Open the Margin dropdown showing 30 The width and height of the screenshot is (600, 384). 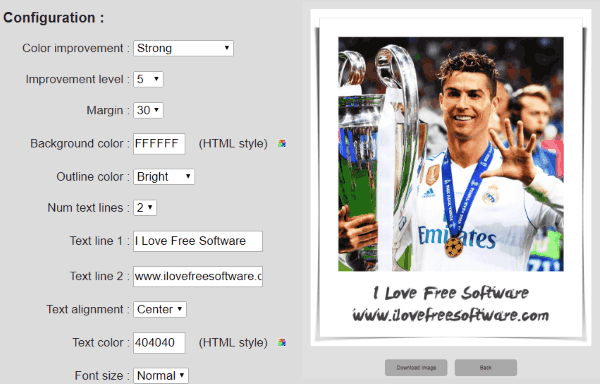148,110
